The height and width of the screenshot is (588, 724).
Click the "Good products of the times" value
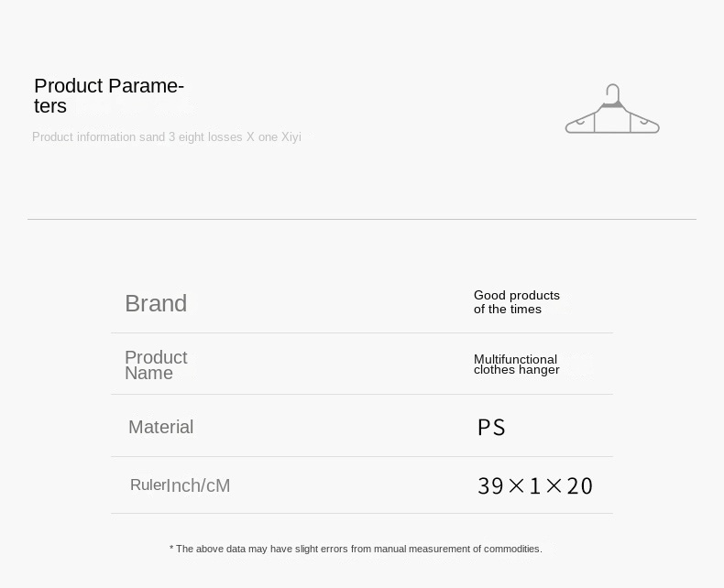[x=516, y=302]
